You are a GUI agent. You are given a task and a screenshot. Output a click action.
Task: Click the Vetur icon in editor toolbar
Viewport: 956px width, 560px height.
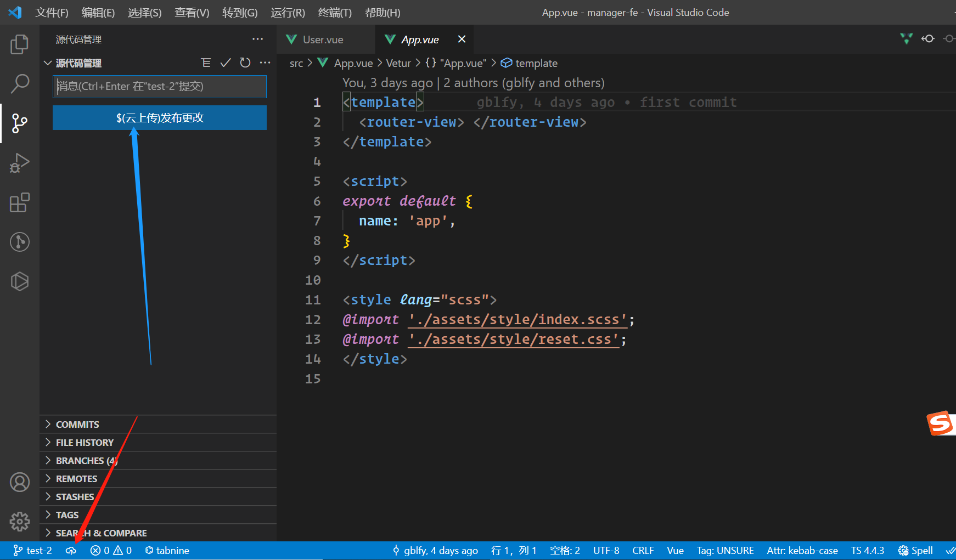pos(907,38)
